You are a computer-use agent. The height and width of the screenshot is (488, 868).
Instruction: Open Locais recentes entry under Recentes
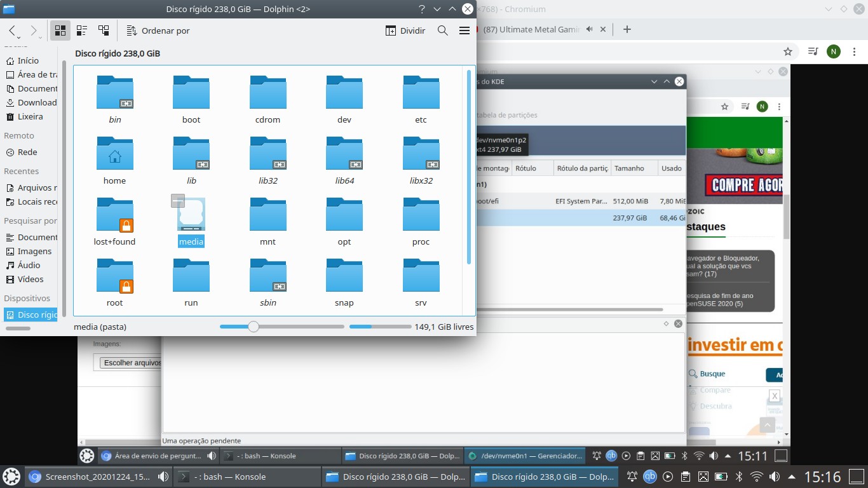30,201
